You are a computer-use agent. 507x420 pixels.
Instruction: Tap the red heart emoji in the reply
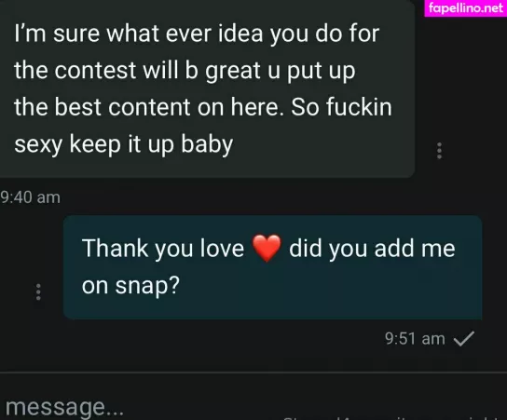point(267,248)
